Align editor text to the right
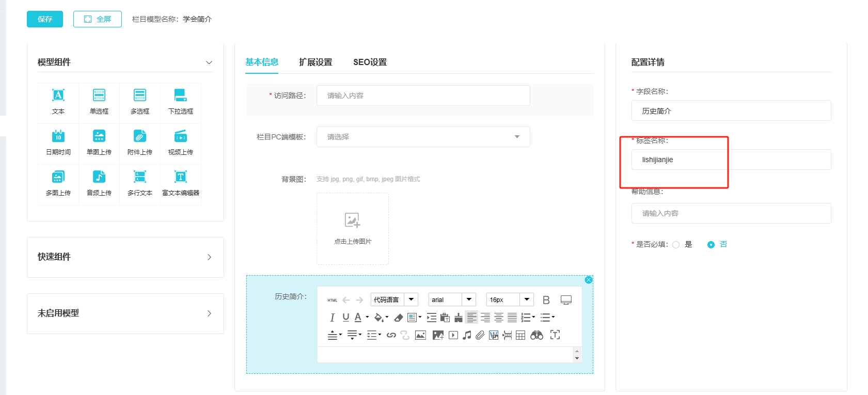868x395 pixels. [x=485, y=318]
